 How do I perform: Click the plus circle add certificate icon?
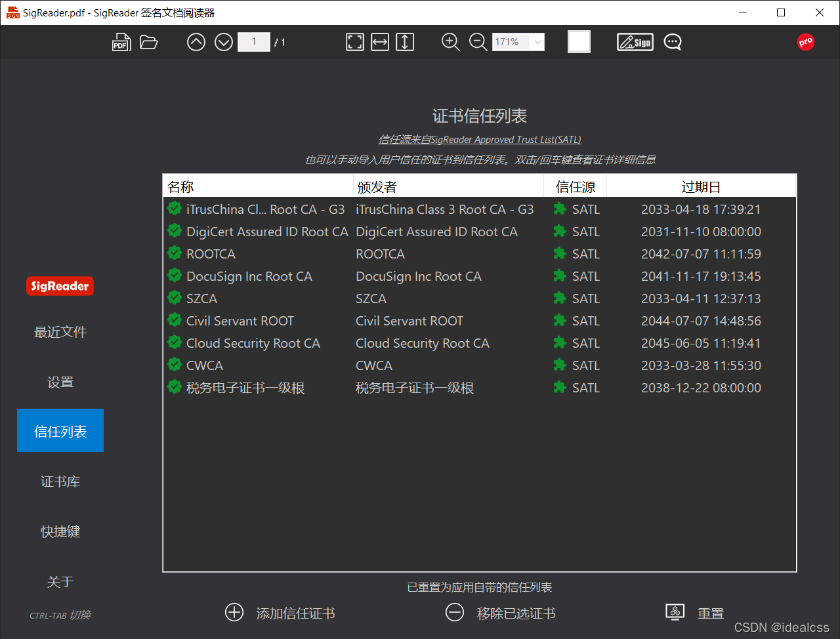[234, 612]
